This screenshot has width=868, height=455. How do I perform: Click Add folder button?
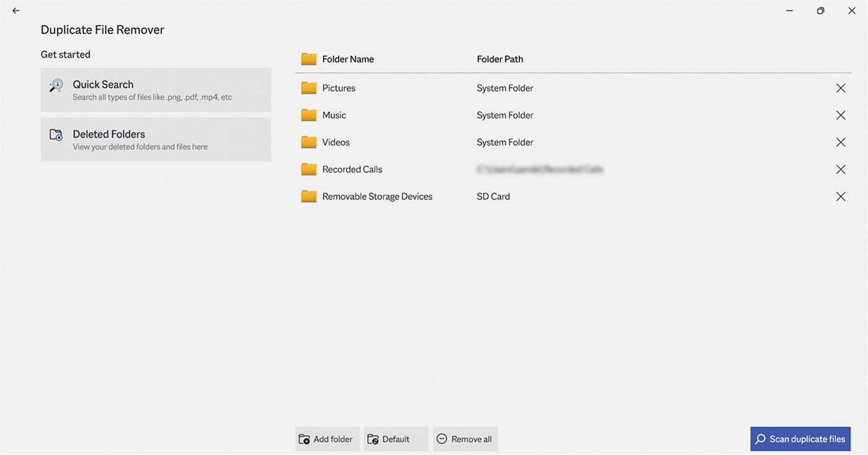click(327, 439)
